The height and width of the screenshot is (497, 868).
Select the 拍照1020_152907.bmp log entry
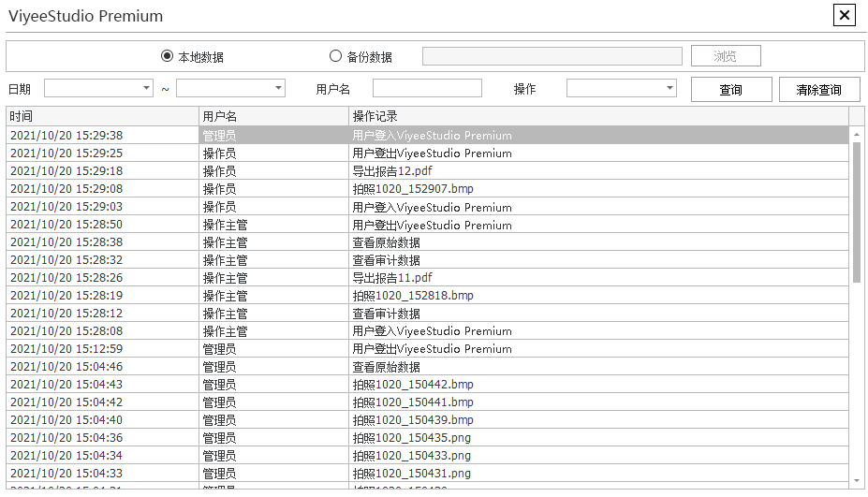point(413,189)
